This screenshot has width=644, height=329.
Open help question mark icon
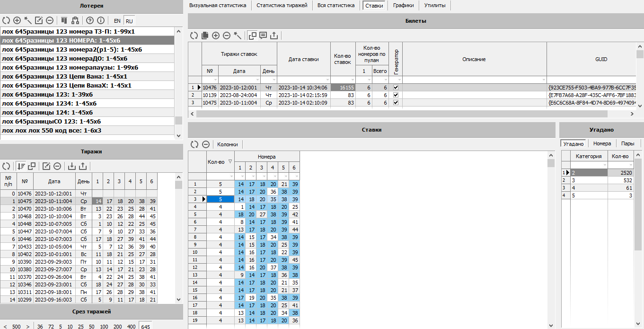tap(90, 20)
